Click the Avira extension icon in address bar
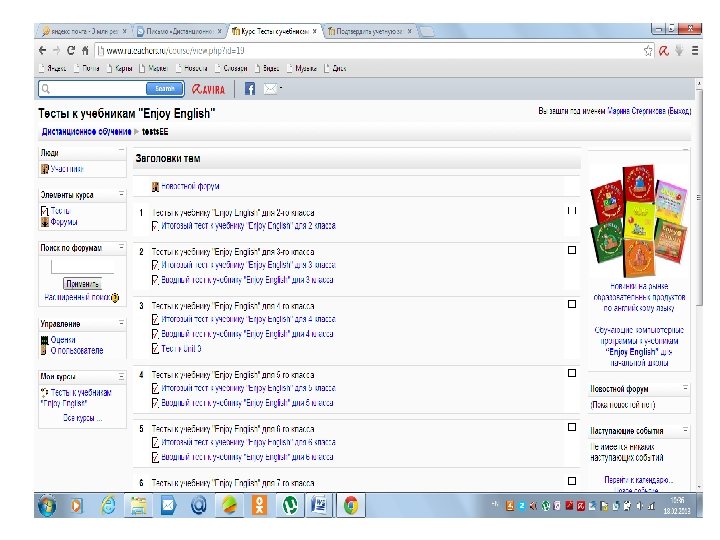 664,51
